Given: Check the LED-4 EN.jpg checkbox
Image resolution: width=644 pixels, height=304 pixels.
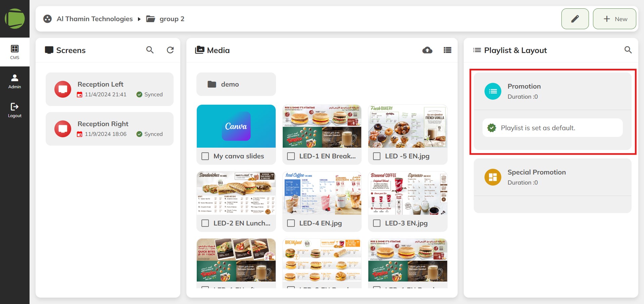Looking at the screenshot, I should 291,223.
